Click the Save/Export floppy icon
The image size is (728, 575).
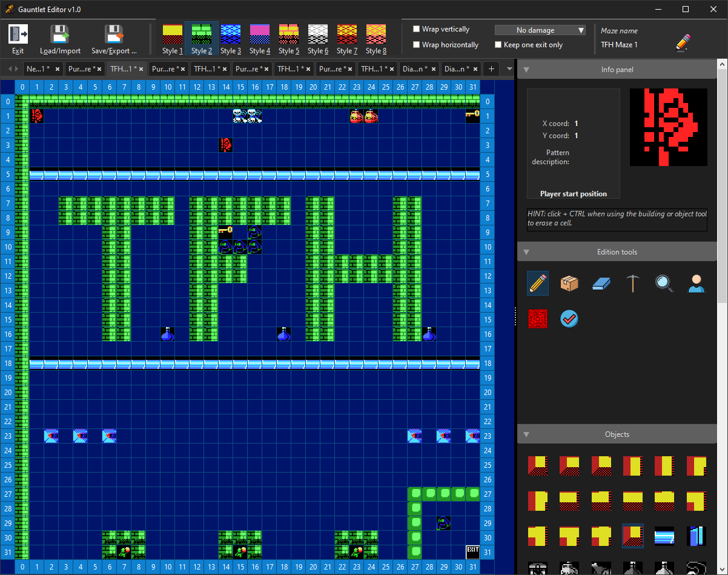(114, 35)
